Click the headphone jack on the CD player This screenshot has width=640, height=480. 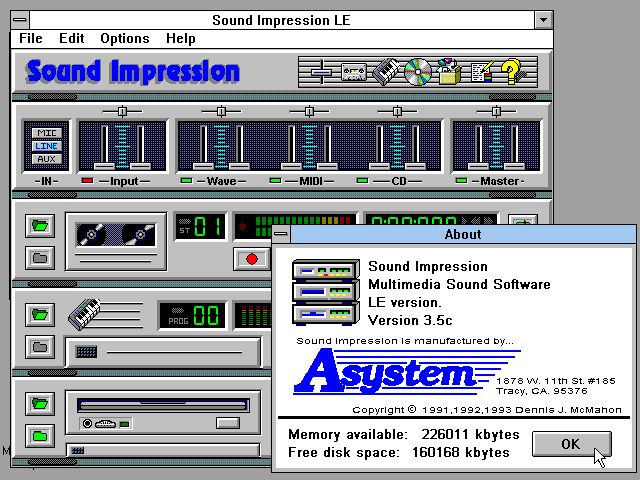87,424
